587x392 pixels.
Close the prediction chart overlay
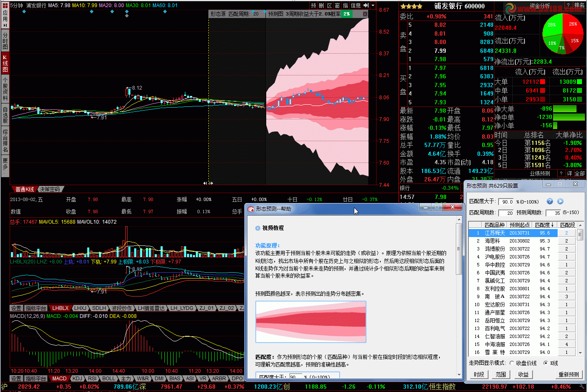[x=365, y=14]
